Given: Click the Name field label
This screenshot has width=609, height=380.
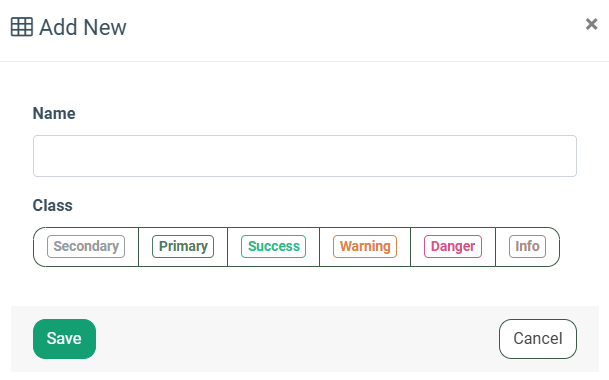Looking at the screenshot, I should tap(54, 113).
